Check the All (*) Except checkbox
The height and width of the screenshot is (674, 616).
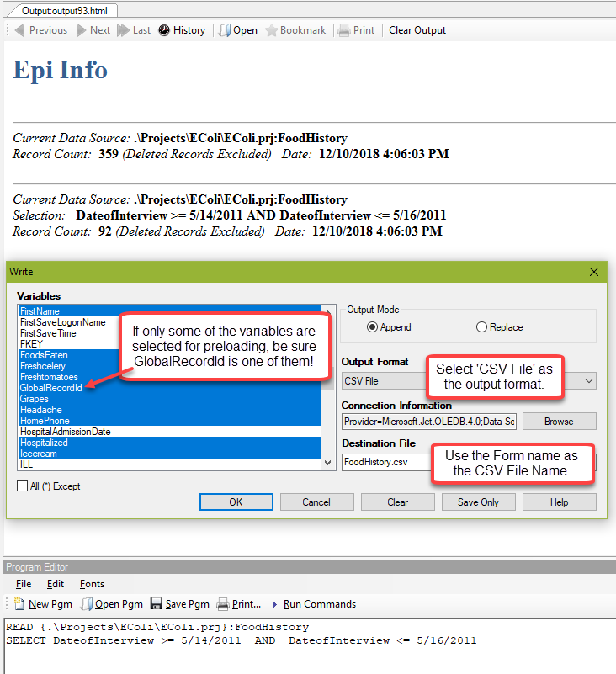pos(22,486)
